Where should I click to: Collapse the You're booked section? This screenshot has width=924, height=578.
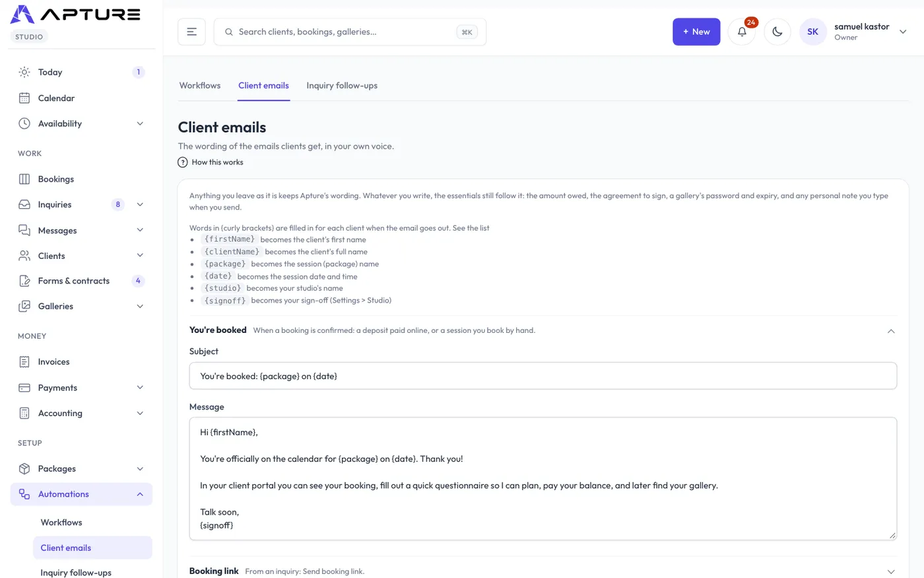891,331
